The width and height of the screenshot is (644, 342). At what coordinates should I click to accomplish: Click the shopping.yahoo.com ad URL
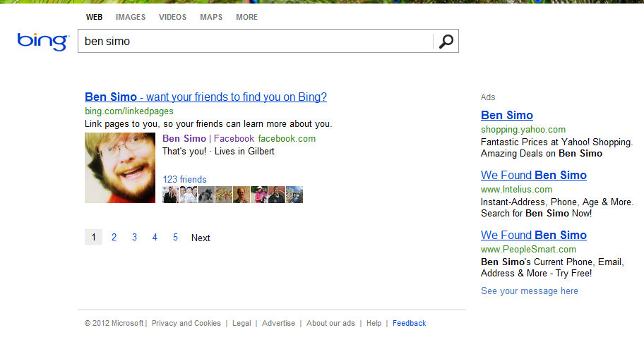coord(523,130)
